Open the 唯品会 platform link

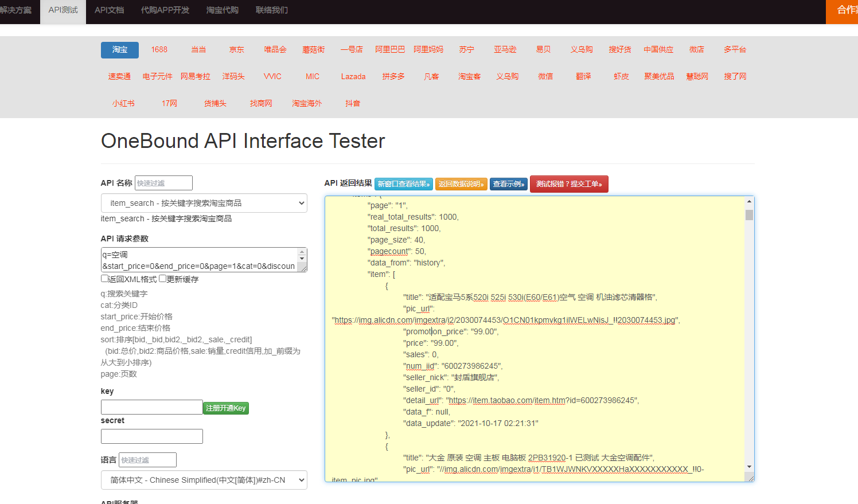275,50
